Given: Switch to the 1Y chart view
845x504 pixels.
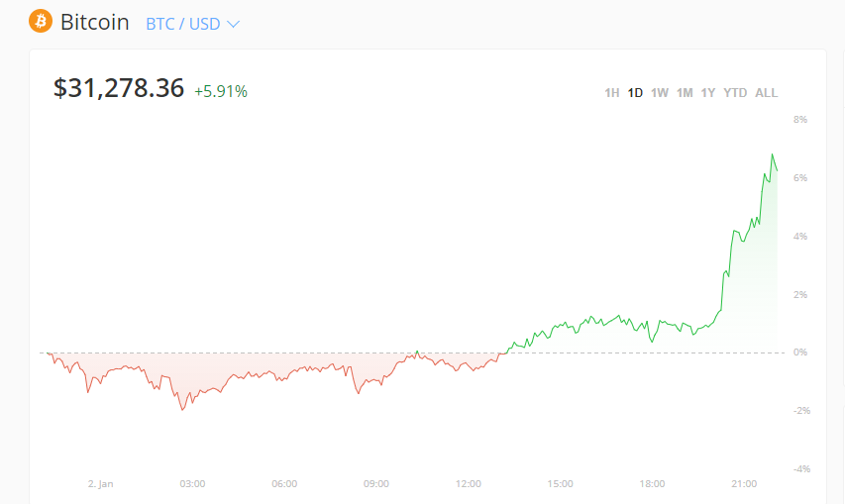Looking at the screenshot, I should click(x=708, y=93).
